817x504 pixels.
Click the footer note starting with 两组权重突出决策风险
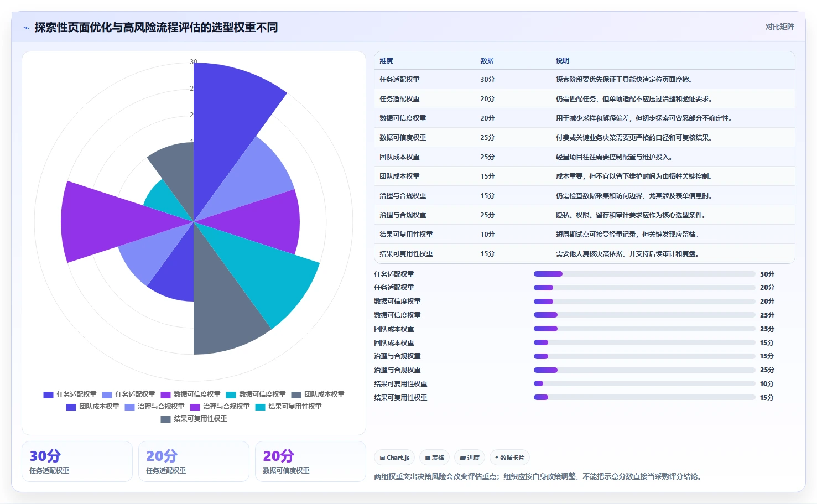point(539,476)
